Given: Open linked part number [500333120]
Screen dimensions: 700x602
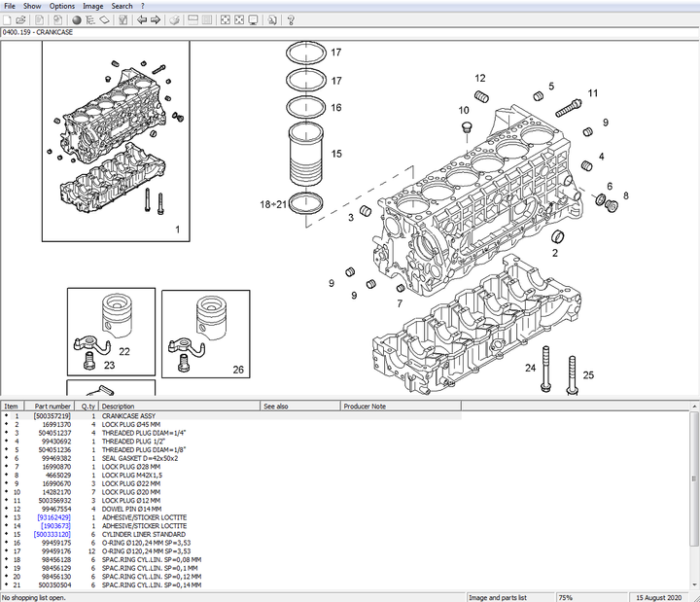Looking at the screenshot, I should coord(52,535).
